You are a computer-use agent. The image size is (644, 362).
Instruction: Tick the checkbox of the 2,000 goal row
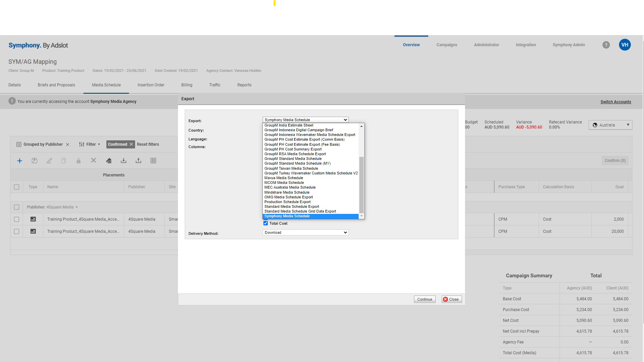click(x=17, y=219)
